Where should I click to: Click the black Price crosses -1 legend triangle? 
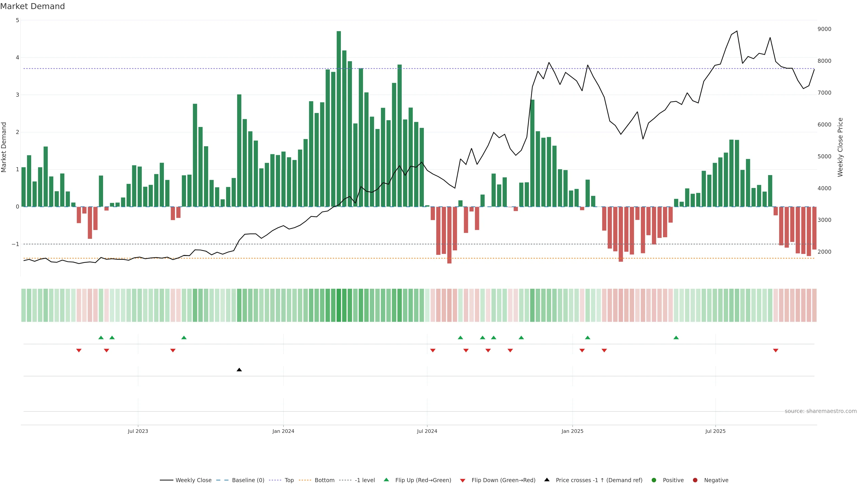tap(547, 480)
